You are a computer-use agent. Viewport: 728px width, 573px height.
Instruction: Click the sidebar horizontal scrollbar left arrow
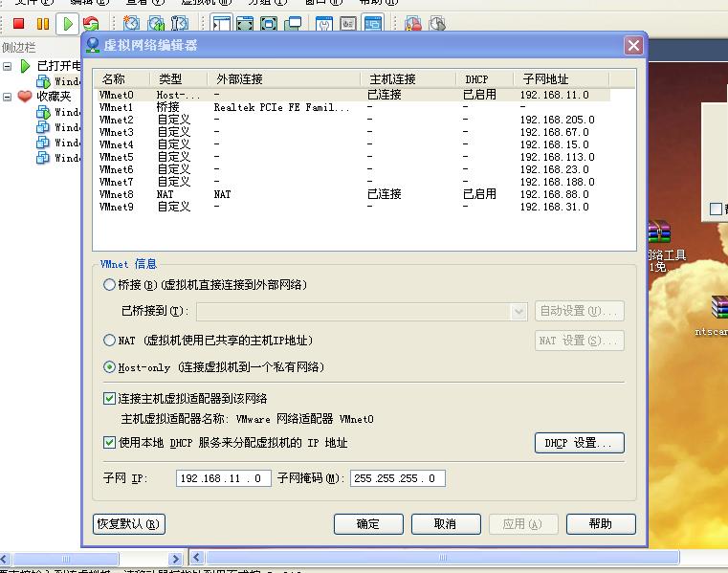click(x=5, y=559)
